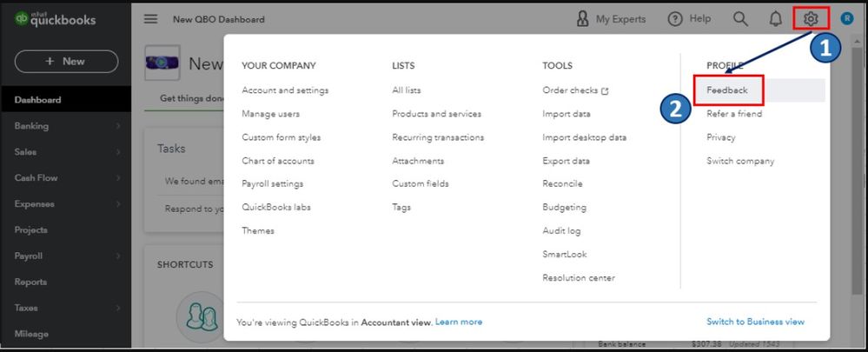Choose Recurring transactions from Lists
Screen dimensions: 868x352
[438, 137]
